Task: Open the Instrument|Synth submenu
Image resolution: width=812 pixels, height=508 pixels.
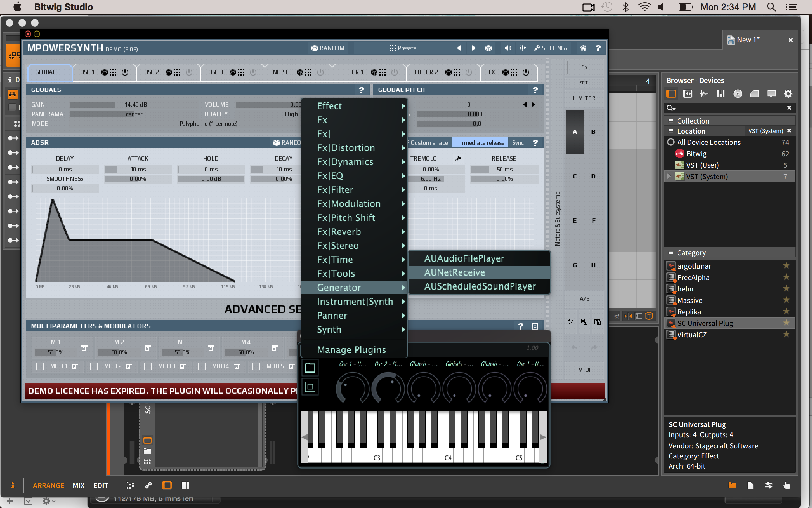Action: [x=354, y=302]
